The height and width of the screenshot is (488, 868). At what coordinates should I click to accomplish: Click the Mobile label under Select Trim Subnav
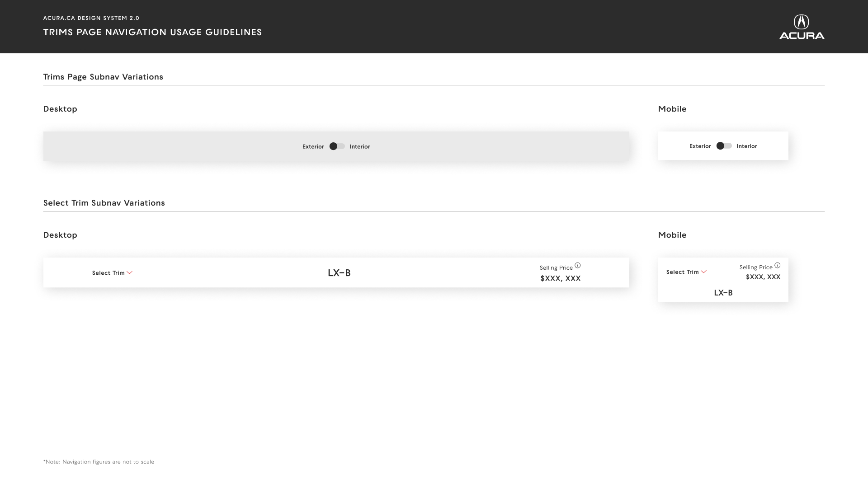tap(672, 235)
